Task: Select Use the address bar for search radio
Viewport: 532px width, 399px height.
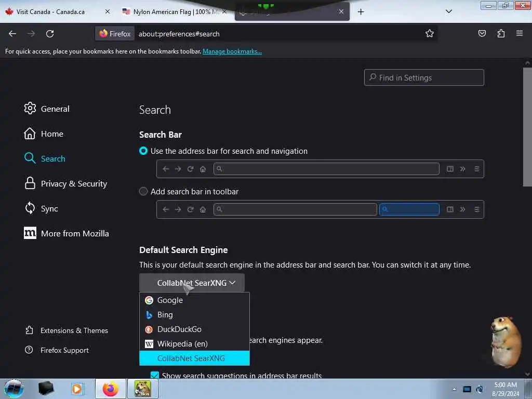Action: point(143,151)
